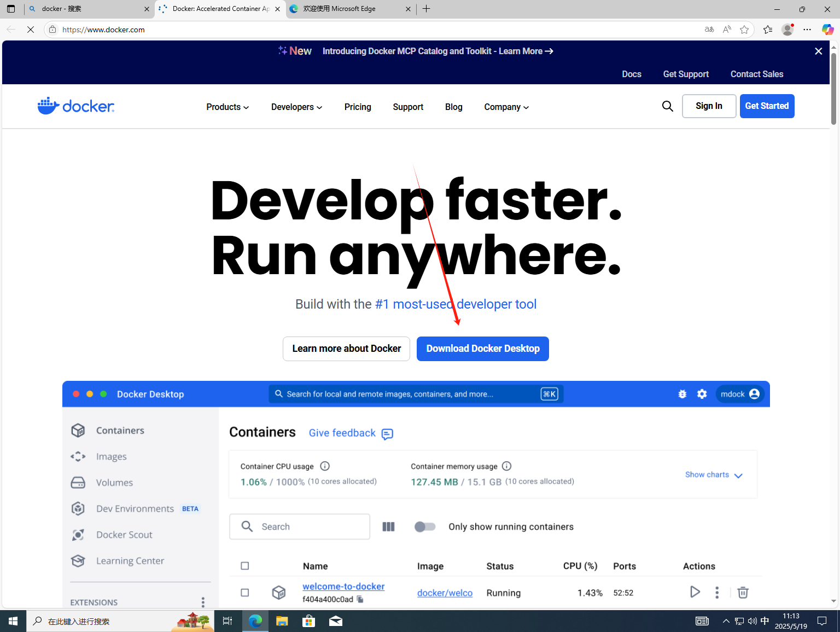The width and height of the screenshot is (840, 632).
Task: Toggle Only show running containers switch
Action: coord(425,526)
